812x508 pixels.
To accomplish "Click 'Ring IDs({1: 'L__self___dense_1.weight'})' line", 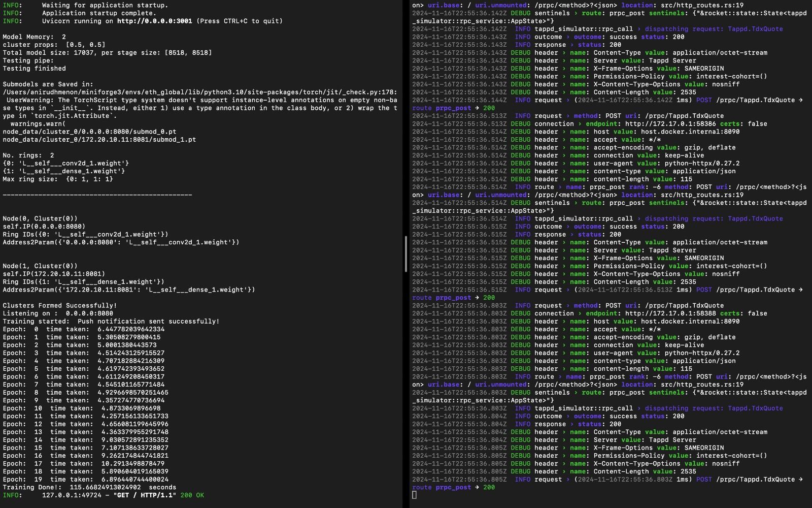I will 84,281.
